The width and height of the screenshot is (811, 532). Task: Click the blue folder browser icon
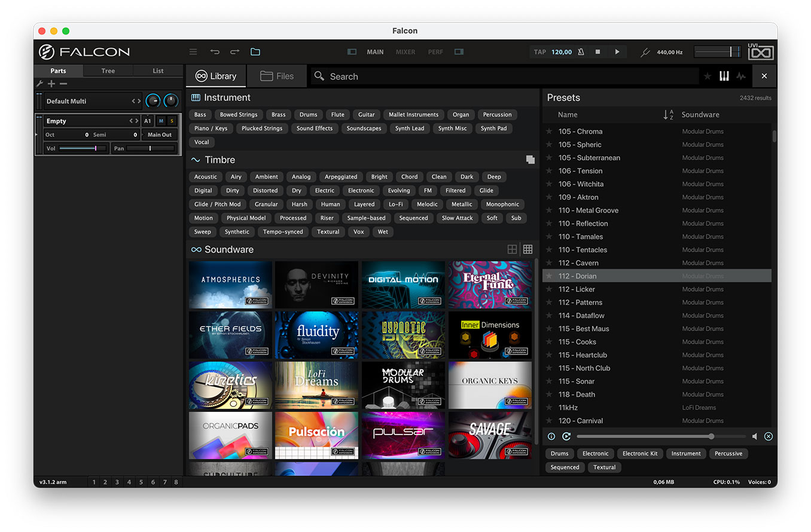point(255,52)
